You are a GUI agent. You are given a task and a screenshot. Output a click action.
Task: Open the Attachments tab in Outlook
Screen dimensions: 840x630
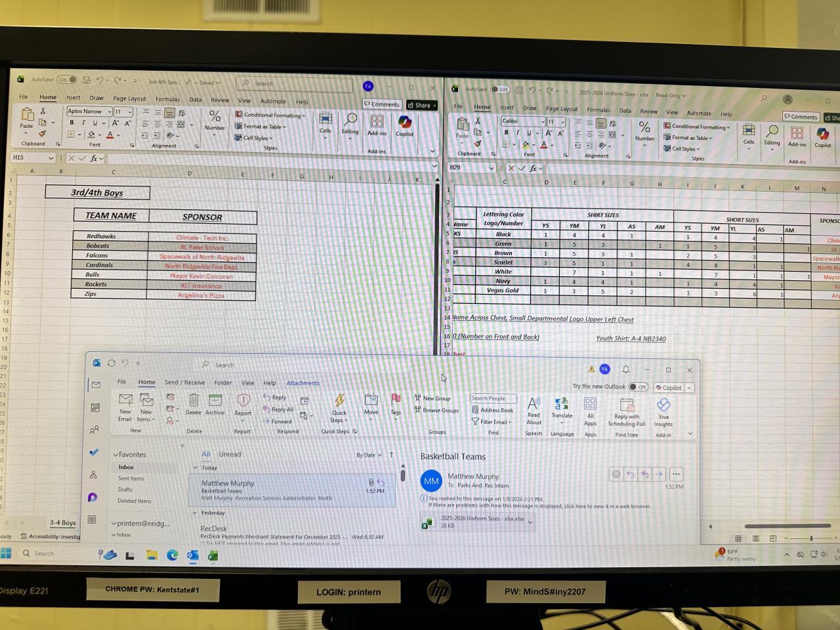(303, 383)
